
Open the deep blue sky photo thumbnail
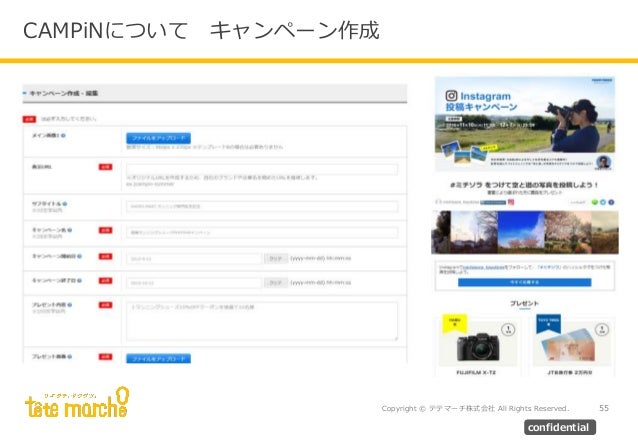tap(521, 232)
